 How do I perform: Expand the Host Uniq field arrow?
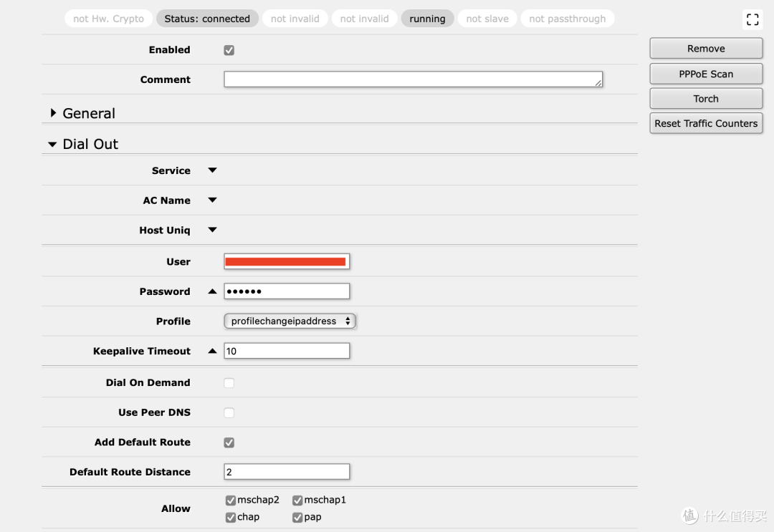pyautogui.click(x=212, y=230)
